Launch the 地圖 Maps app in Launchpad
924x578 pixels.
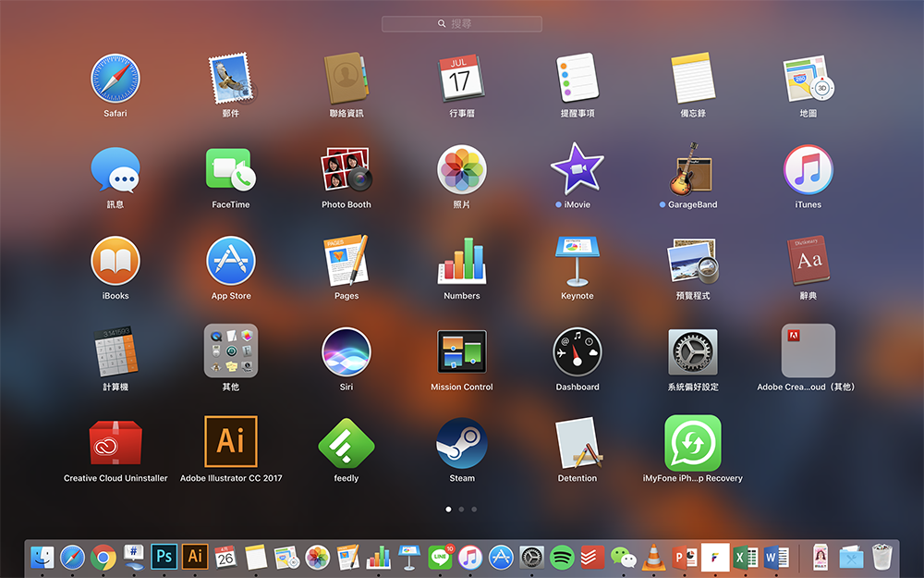tap(808, 79)
